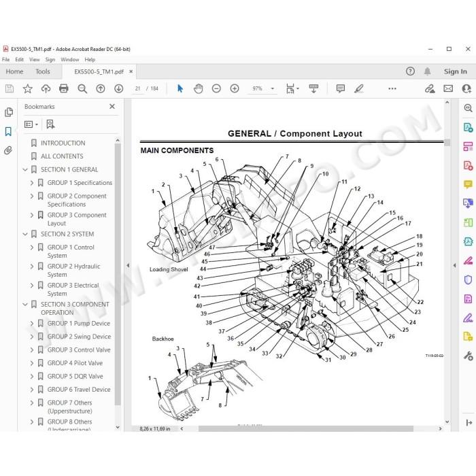
Task: Open the More Tools wrench icon
Action: click(x=468, y=356)
